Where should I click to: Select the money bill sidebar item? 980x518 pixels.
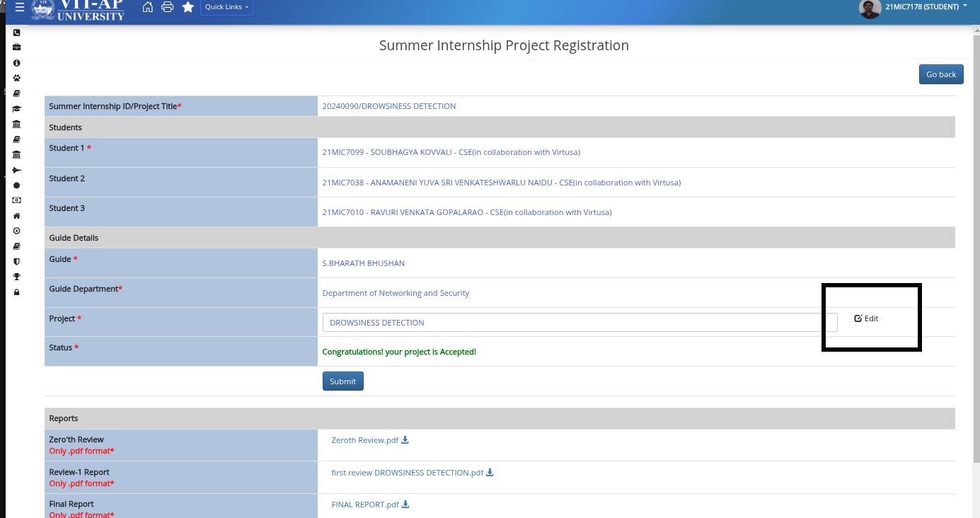(x=17, y=200)
